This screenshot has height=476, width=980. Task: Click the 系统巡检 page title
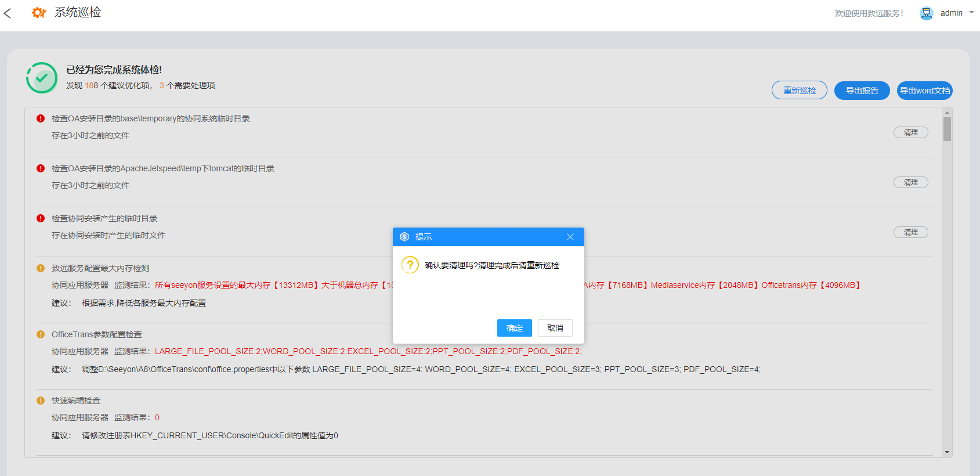coord(78,12)
